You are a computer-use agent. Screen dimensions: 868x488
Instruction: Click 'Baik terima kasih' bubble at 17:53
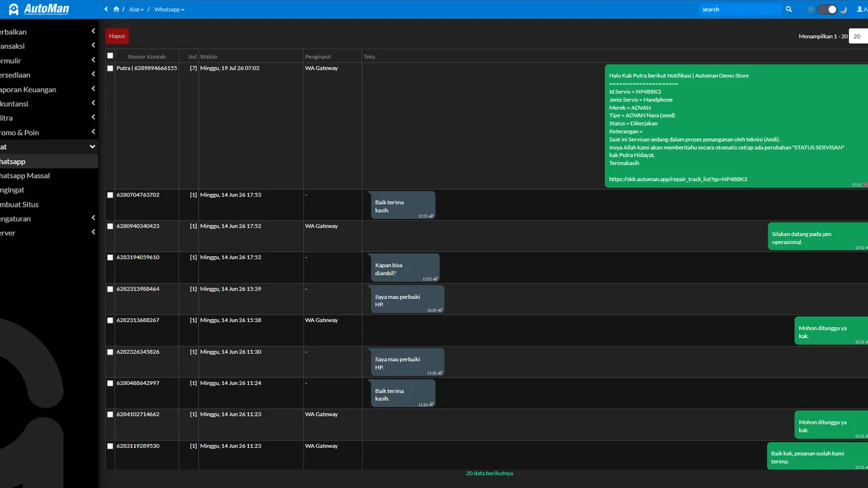403,205
